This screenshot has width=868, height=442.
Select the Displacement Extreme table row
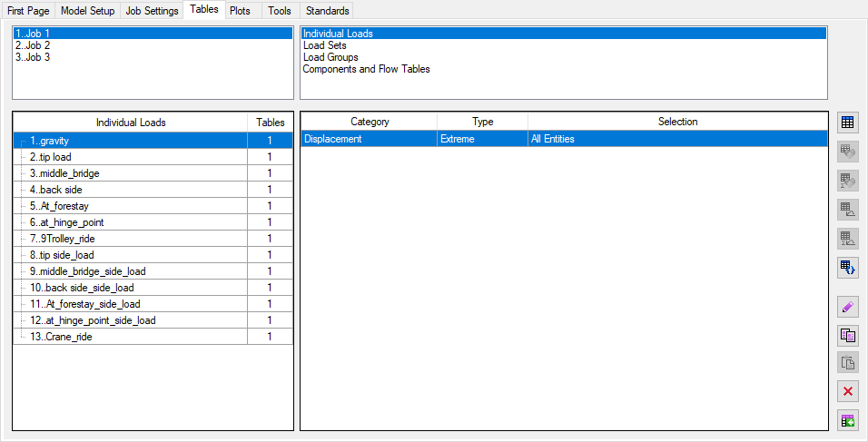[x=563, y=139]
